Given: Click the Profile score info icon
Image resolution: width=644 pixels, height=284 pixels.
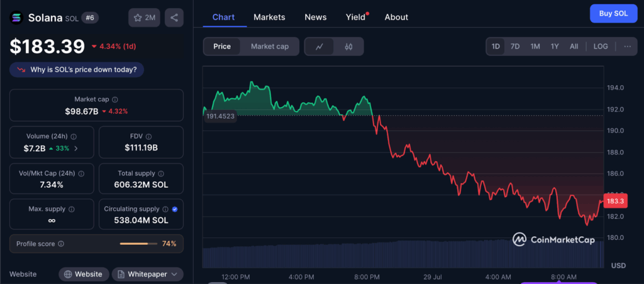Looking at the screenshot, I should [x=61, y=244].
